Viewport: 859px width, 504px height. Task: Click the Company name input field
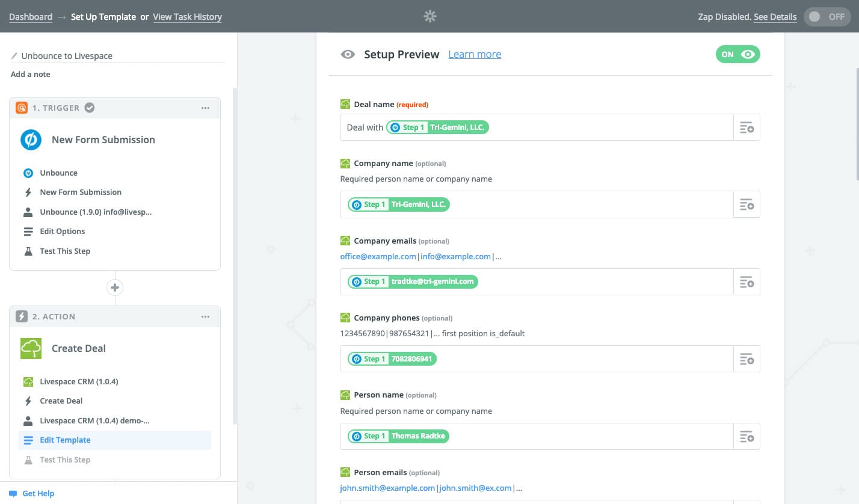pyautogui.click(x=537, y=204)
